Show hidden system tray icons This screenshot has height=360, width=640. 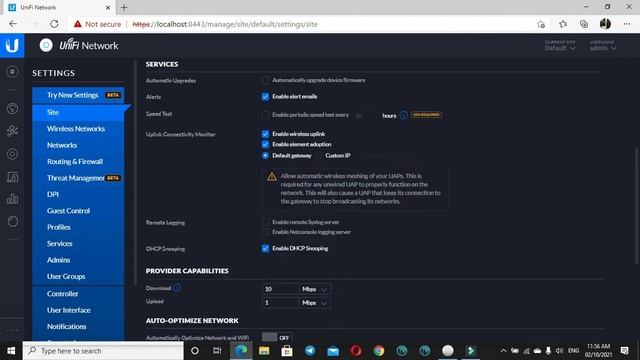pyautogui.click(x=503, y=351)
